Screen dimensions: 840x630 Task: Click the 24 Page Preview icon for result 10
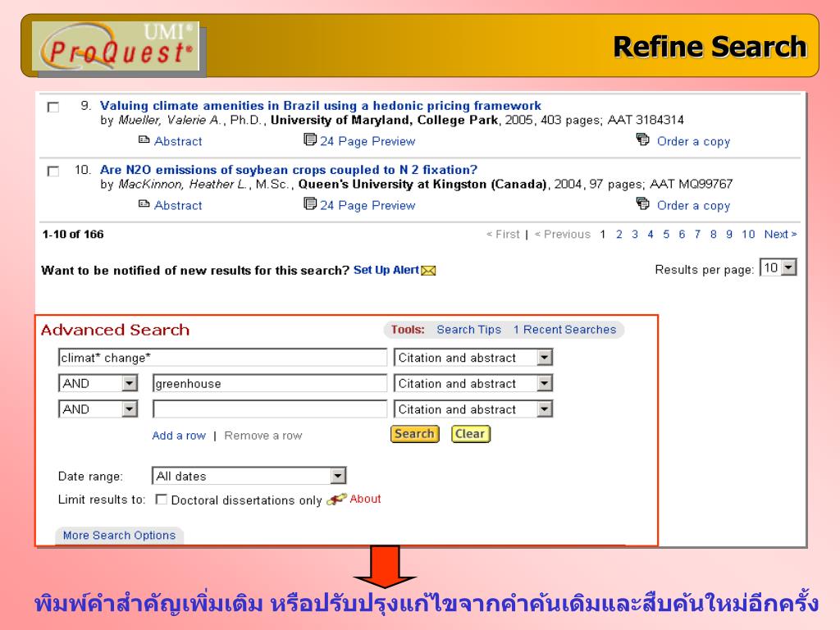(309, 204)
